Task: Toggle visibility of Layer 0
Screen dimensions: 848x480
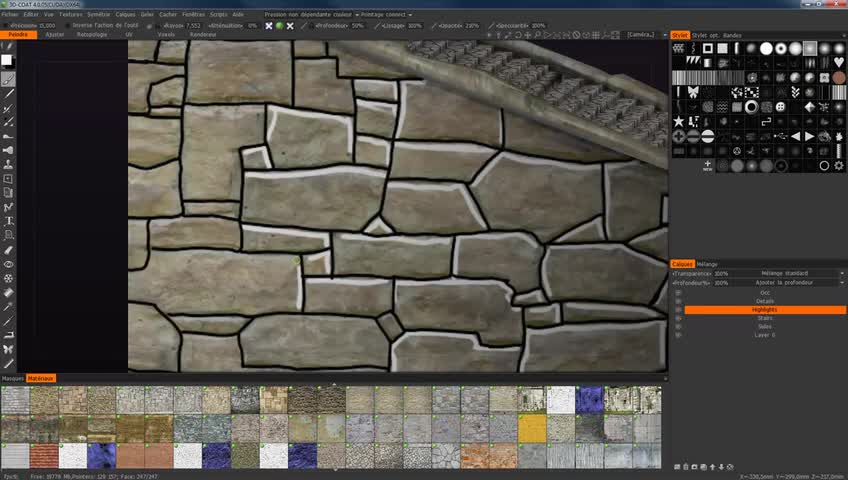Action: [678, 335]
